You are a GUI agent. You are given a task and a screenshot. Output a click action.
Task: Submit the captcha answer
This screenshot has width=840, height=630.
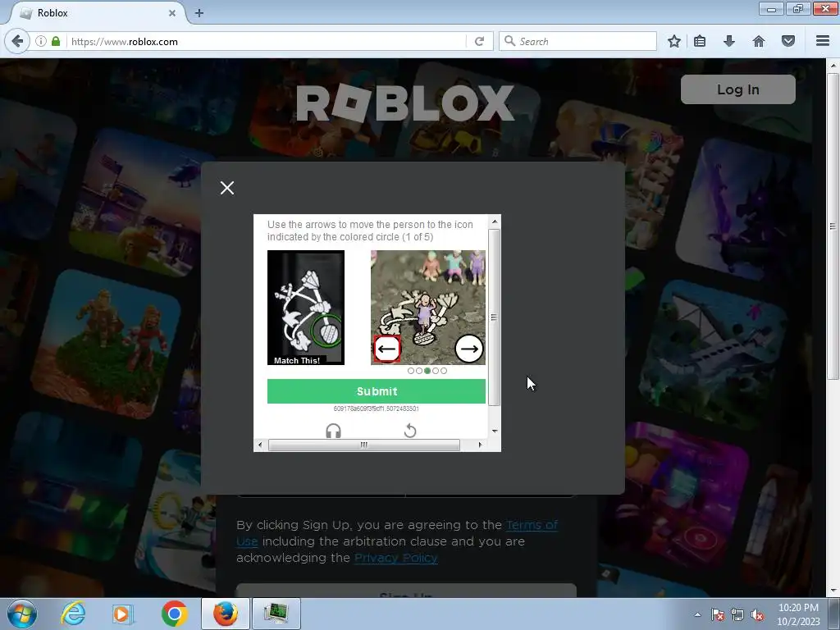376,391
